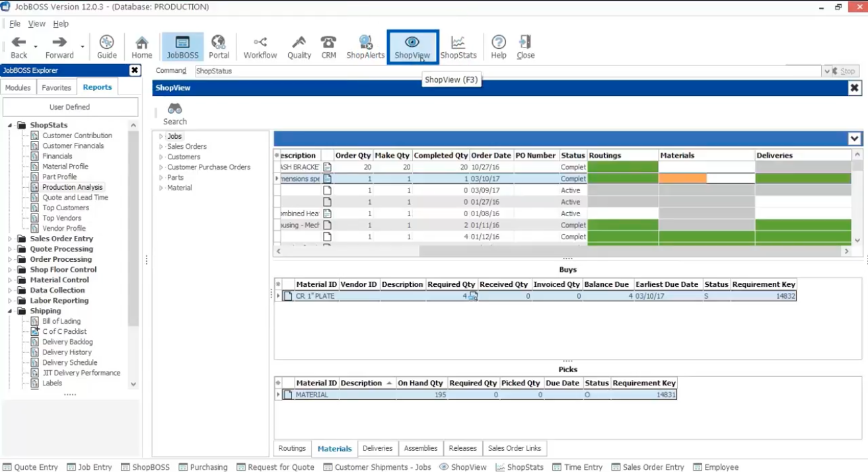Click the orange Materials status bar
The image size is (868, 472).
(682, 178)
